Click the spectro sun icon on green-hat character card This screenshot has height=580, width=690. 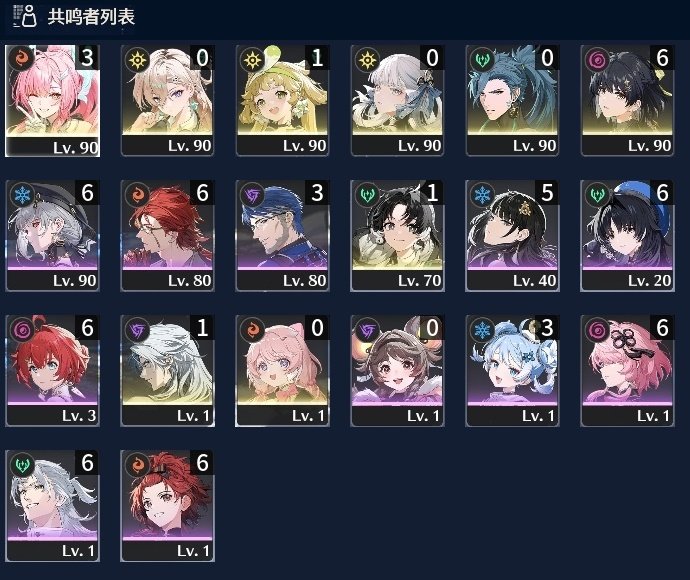(252, 59)
